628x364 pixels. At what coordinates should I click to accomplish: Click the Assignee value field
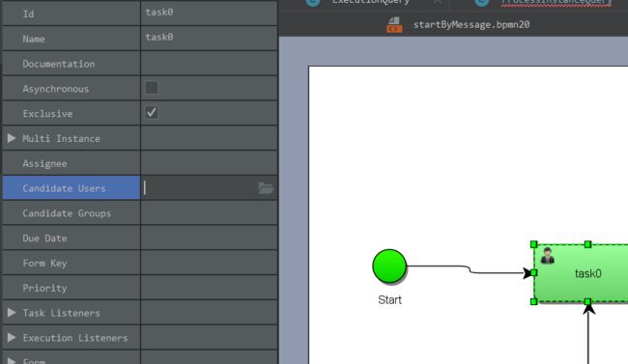point(209,163)
